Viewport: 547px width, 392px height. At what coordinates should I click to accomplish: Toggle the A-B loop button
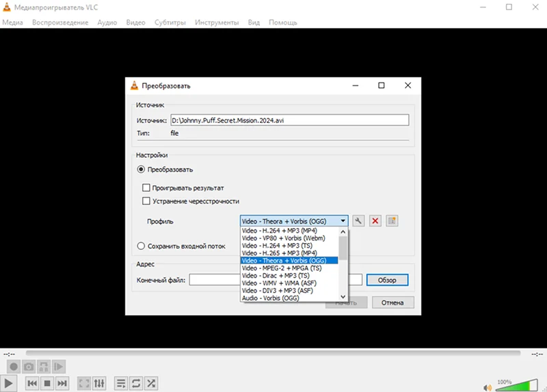coord(44,367)
